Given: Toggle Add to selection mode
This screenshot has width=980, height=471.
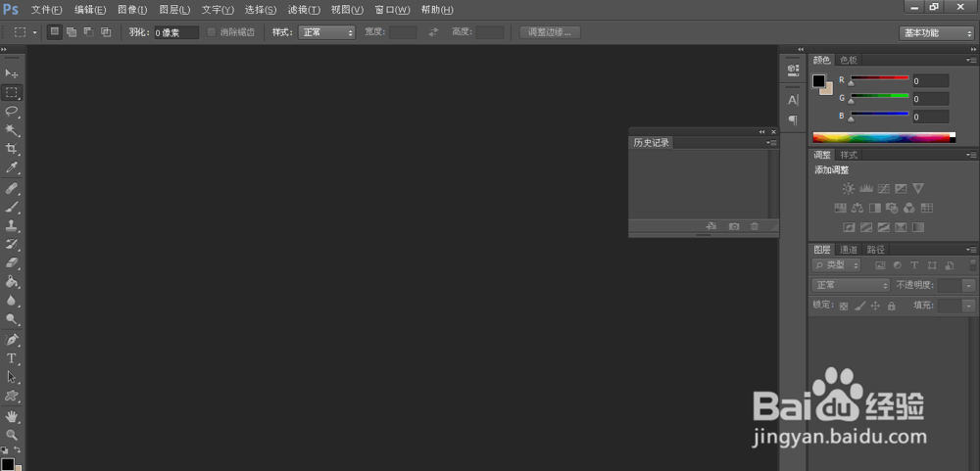Looking at the screenshot, I should tap(72, 32).
